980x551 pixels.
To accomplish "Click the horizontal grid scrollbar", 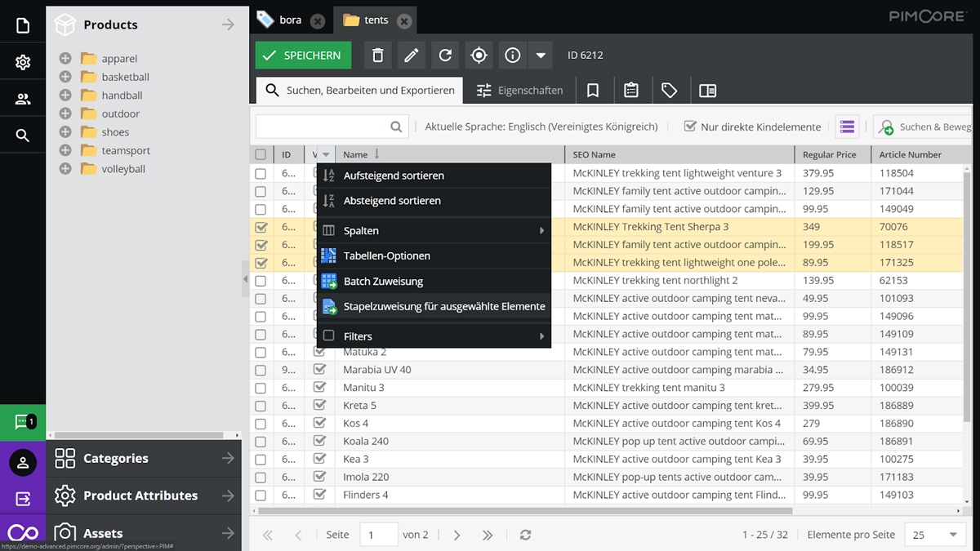I will (525, 511).
